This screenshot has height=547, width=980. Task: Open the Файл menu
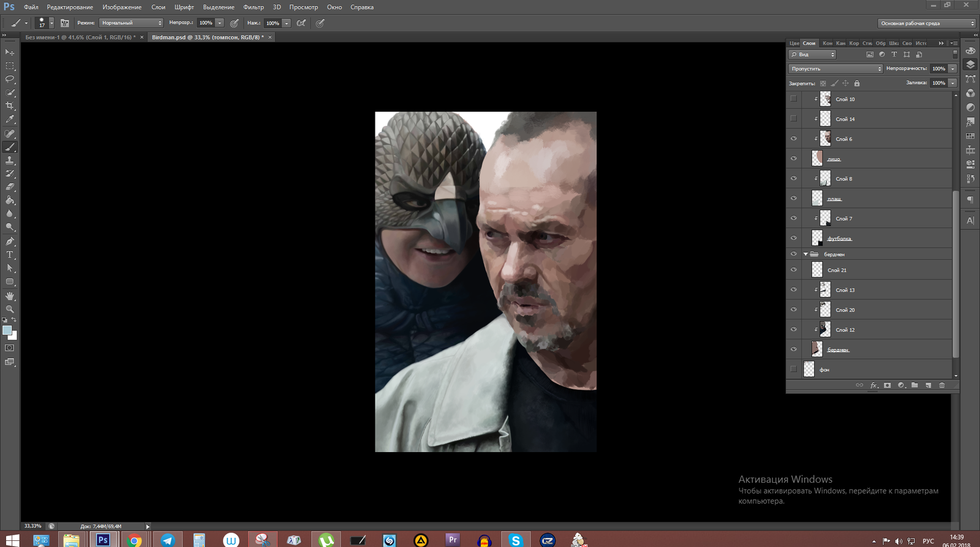point(31,7)
